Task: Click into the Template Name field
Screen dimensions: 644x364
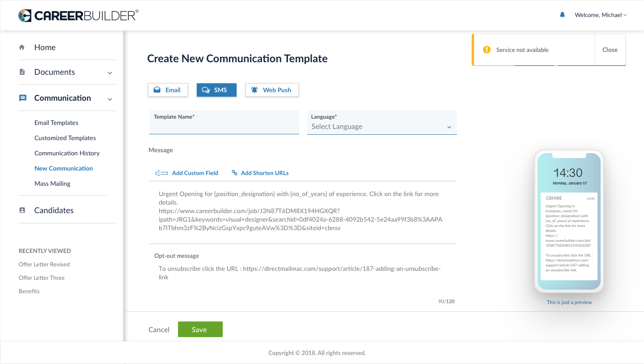Action: pos(224,127)
